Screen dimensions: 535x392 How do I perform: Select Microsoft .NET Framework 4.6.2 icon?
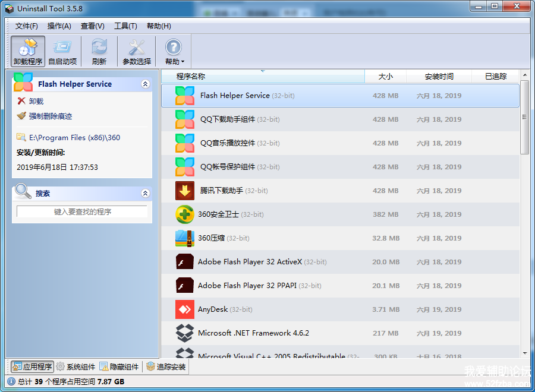tap(185, 333)
